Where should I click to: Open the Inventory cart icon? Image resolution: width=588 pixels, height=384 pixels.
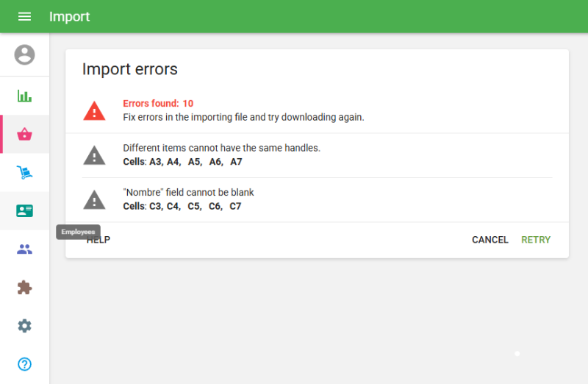(x=24, y=173)
